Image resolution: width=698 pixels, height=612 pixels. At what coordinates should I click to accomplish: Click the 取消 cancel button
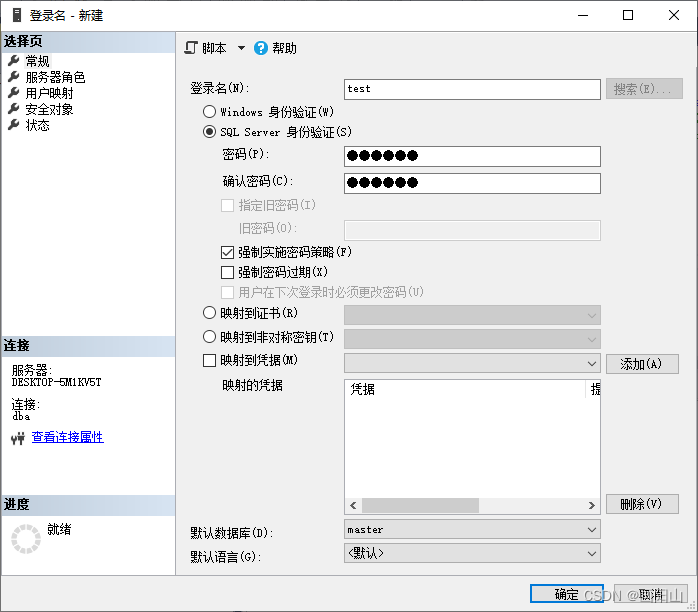651,594
